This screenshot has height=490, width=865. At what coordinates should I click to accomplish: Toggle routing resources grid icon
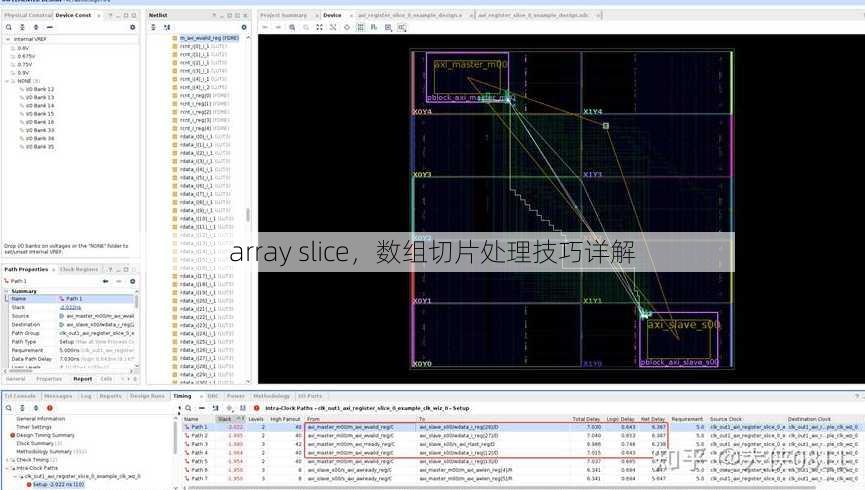360,27
